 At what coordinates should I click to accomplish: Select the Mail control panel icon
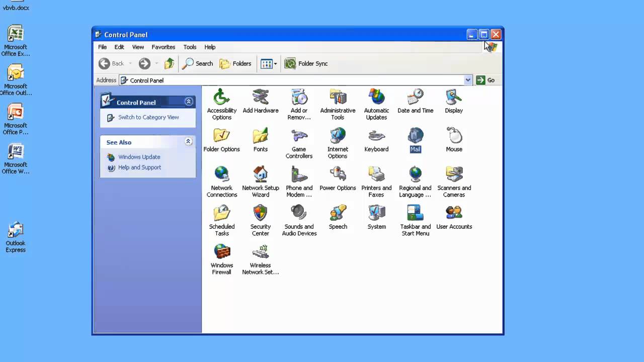415,140
